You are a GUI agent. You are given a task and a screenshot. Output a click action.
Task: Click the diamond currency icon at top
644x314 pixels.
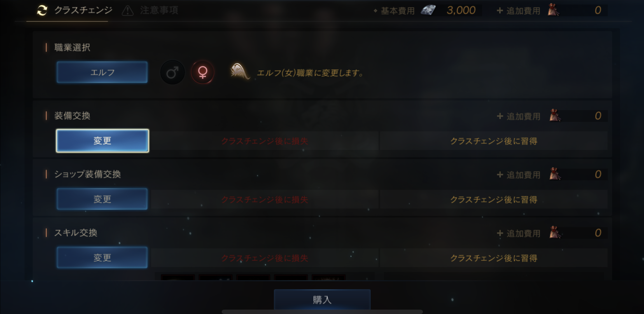428,11
